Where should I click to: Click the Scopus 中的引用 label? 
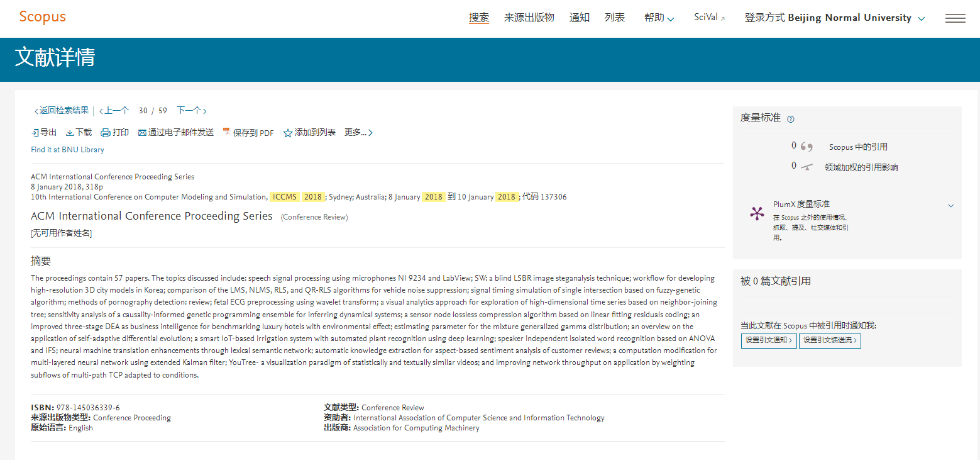(x=859, y=147)
